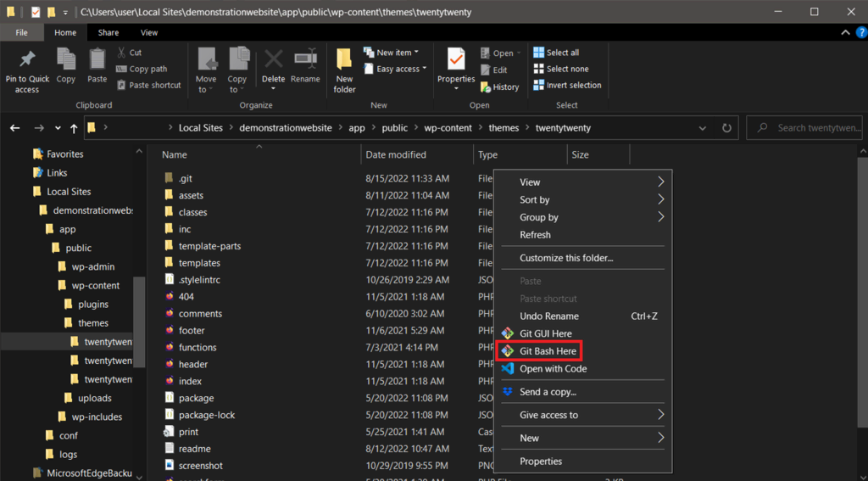Screen dimensions: 868x481
Task: Select Open with Code in the context menu
Action: coord(553,369)
